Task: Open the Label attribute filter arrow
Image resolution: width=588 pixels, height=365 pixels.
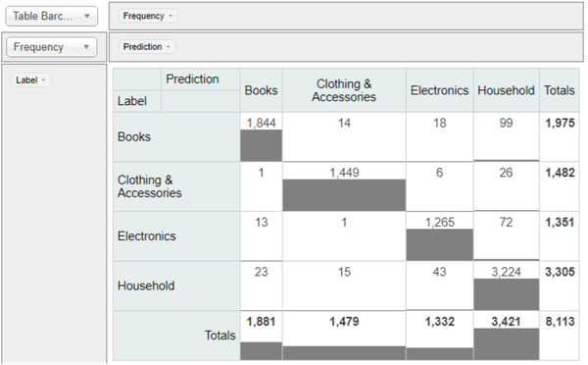Action: tap(43, 80)
